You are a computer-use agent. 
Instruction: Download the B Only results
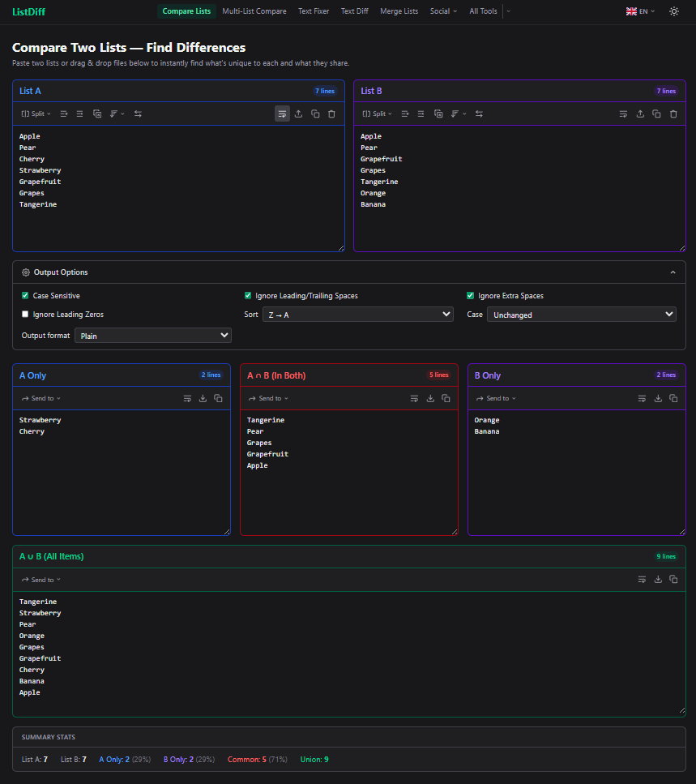pyautogui.click(x=658, y=399)
